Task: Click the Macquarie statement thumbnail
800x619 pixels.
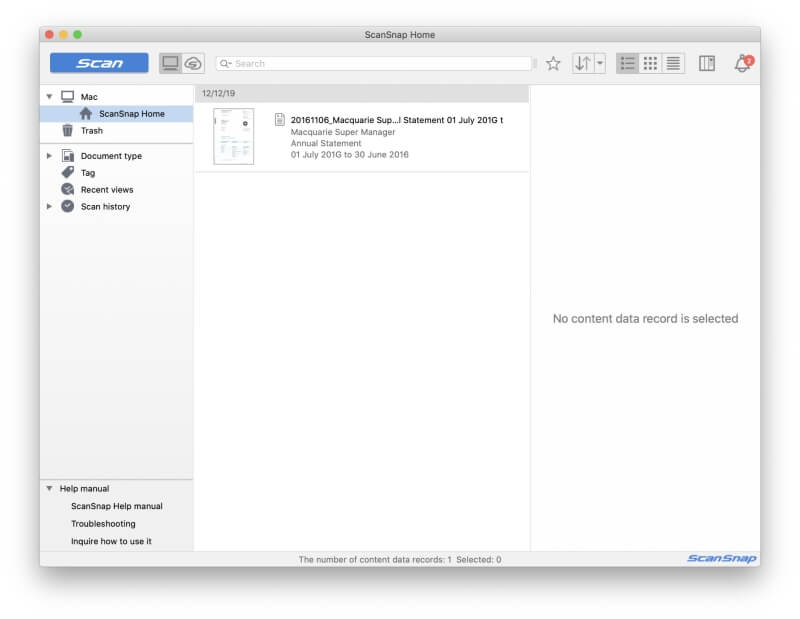Action: click(234, 136)
